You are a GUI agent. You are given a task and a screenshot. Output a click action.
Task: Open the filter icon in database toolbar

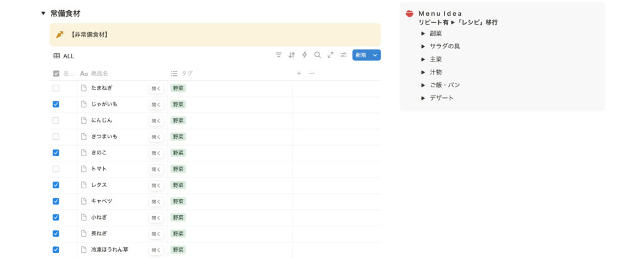tap(279, 55)
